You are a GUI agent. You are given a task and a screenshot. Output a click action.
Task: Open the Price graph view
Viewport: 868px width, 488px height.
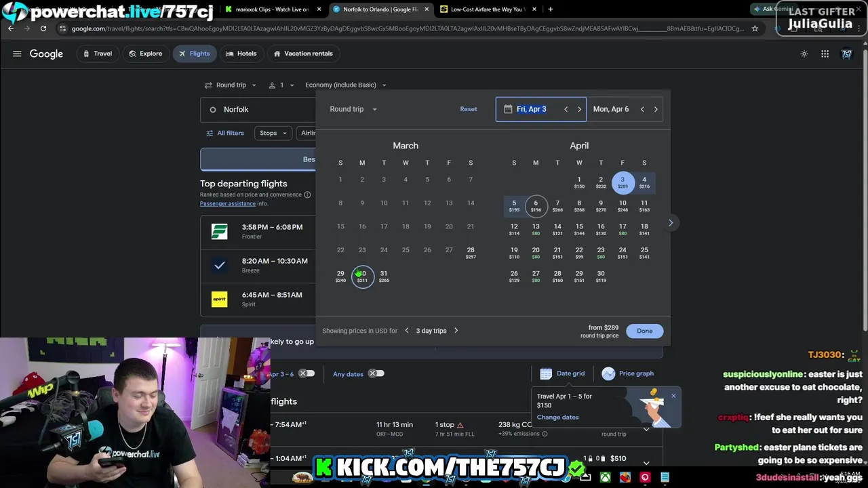tap(628, 373)
